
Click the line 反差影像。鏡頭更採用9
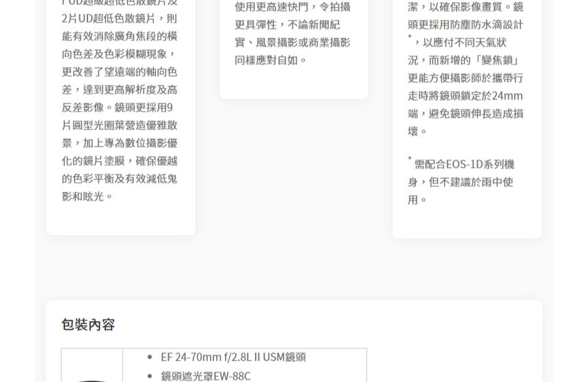point(118,107)
